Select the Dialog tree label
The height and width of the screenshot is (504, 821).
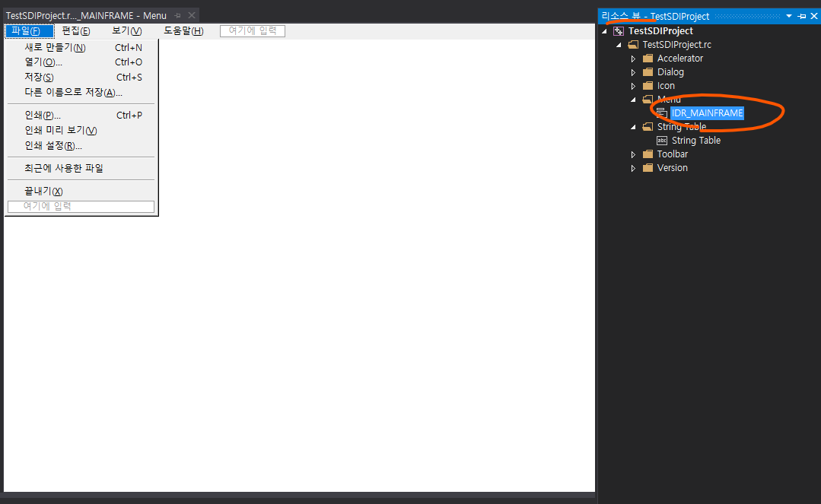pos(671,71)
